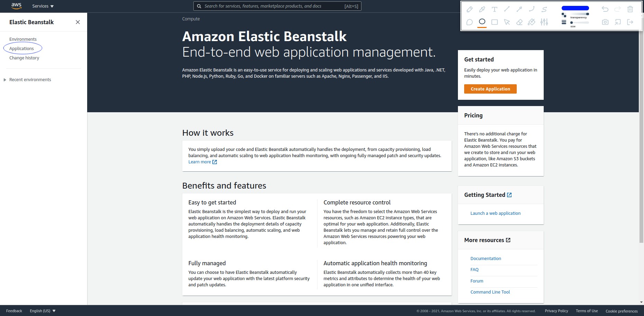Open Applications in the sidebar

21,48
